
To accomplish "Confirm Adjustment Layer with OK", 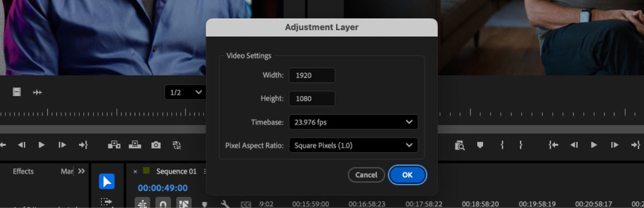I will 407,175.
